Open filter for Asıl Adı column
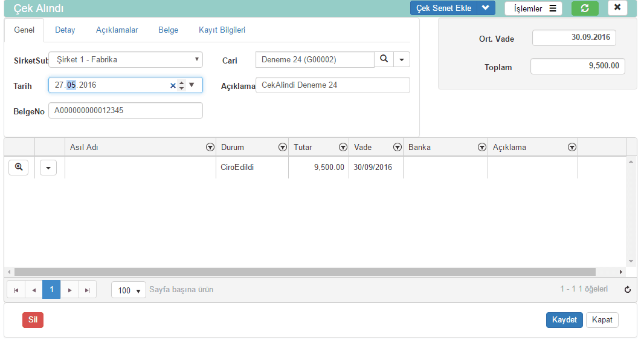Image resolution: width=644 pixels, height=343 pixels. (210, 148)
